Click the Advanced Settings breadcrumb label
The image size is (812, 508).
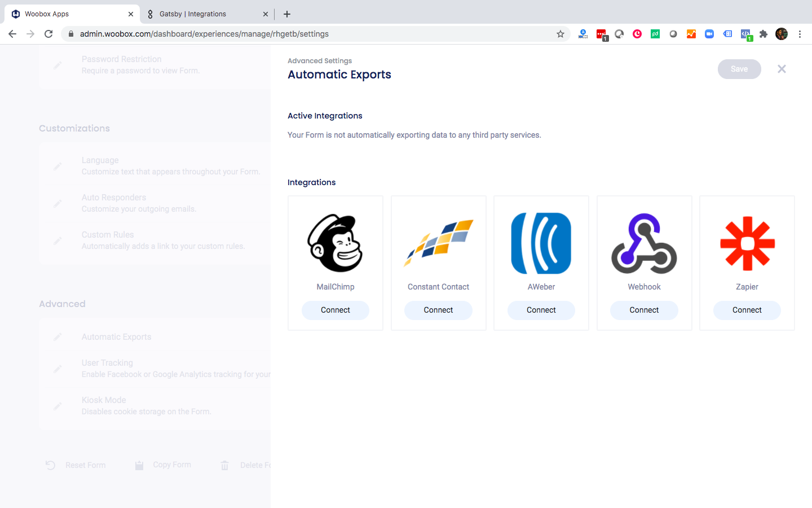pyautogui.click(x=320, y=61)
